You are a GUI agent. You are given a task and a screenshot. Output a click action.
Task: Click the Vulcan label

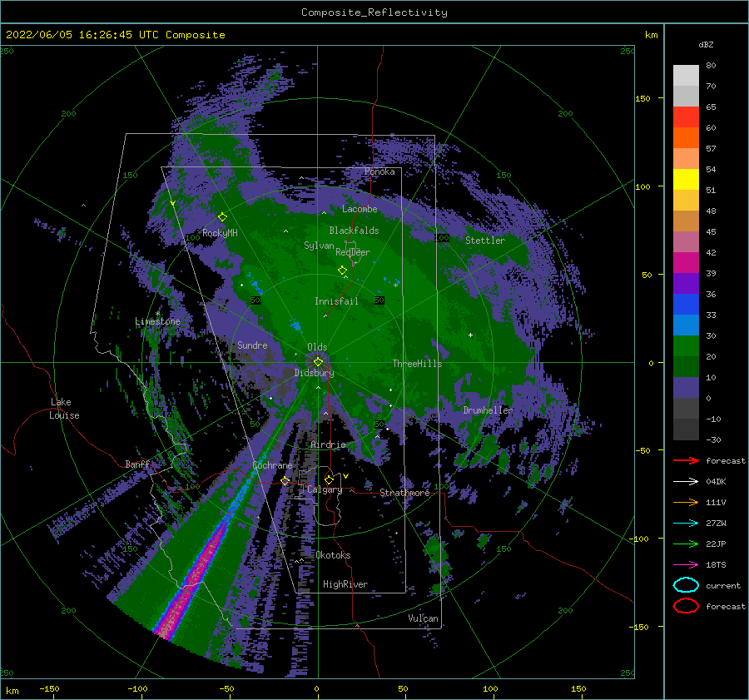coord(424,618)
